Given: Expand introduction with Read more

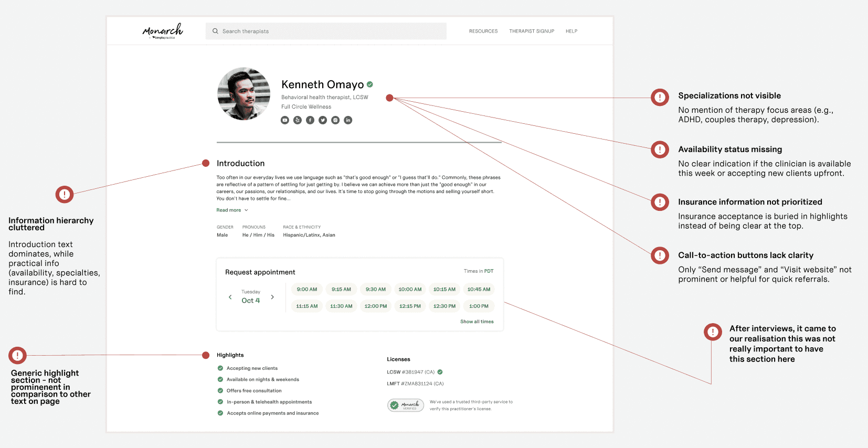Looking at the screenshot, I should [232, 210].
